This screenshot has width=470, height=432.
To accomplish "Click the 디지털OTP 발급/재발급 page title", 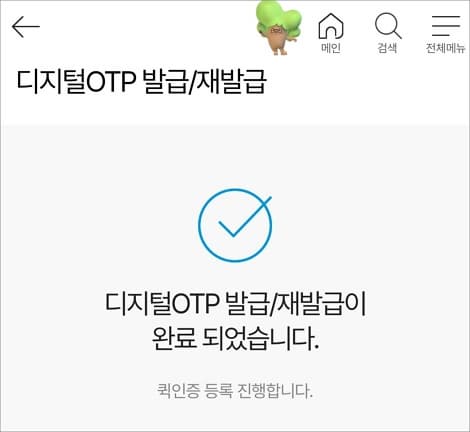I will [141, 82].
